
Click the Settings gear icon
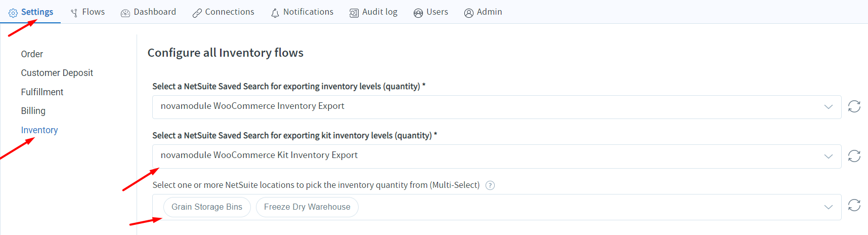click(x=13, y=13)
